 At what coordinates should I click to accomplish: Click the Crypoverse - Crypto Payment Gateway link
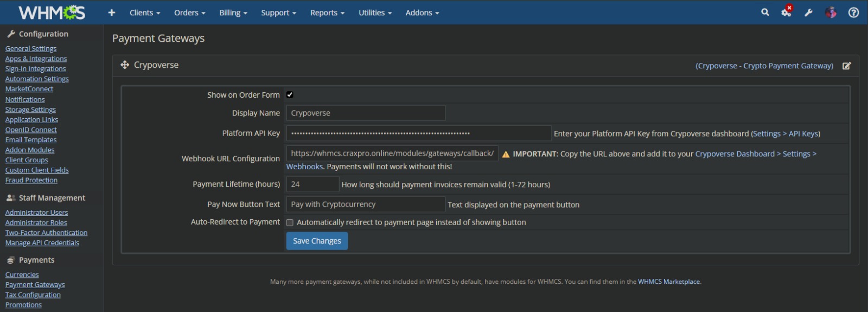pyautogui.click(x=764, y=66)
